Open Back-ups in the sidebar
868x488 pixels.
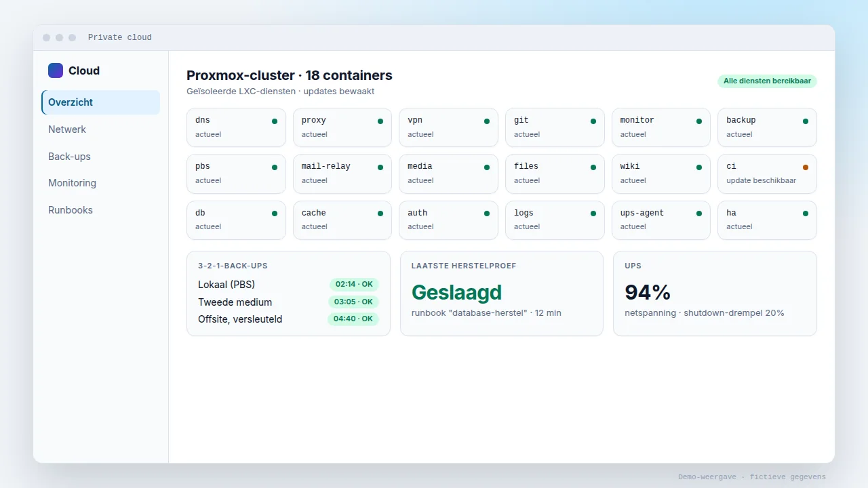click(100, 157)
